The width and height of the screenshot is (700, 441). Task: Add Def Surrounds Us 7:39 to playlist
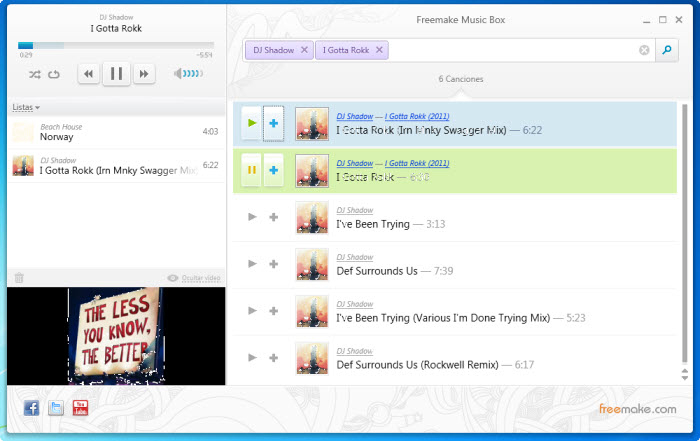coord(274,264)
